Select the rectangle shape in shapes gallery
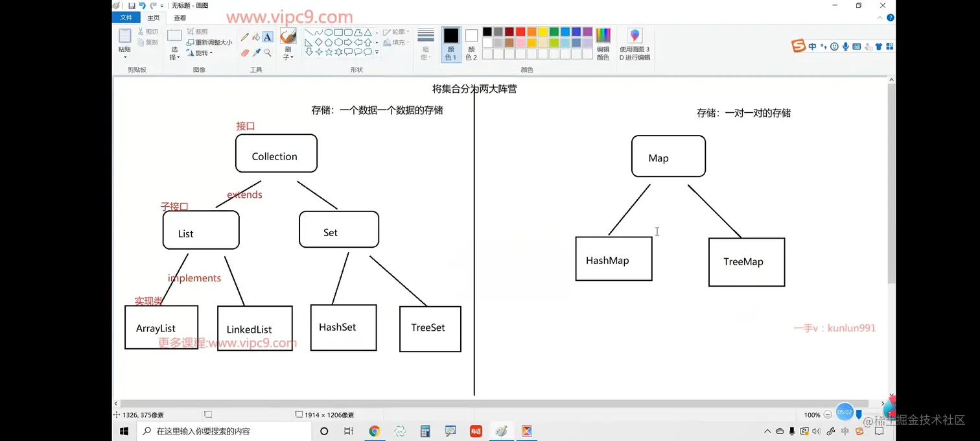980x441 pixels. point(338,32)
